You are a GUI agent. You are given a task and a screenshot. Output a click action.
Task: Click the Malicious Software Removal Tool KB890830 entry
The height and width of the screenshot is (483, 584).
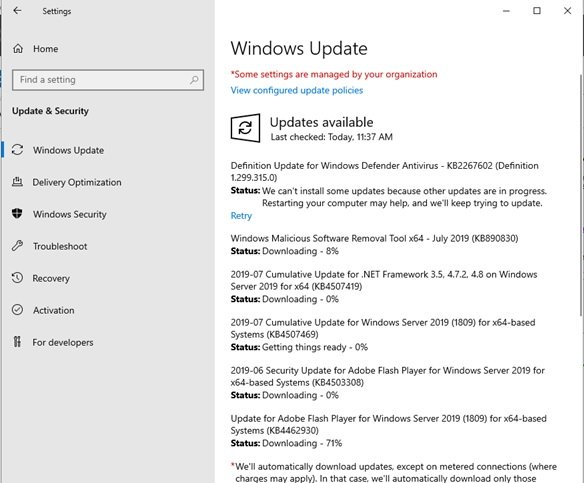pyautogui.click(x=374, y=238)
